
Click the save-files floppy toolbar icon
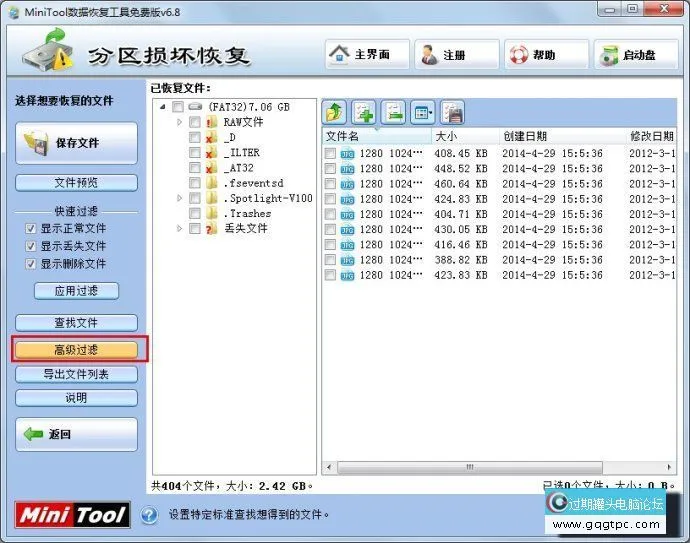point(452,113)
